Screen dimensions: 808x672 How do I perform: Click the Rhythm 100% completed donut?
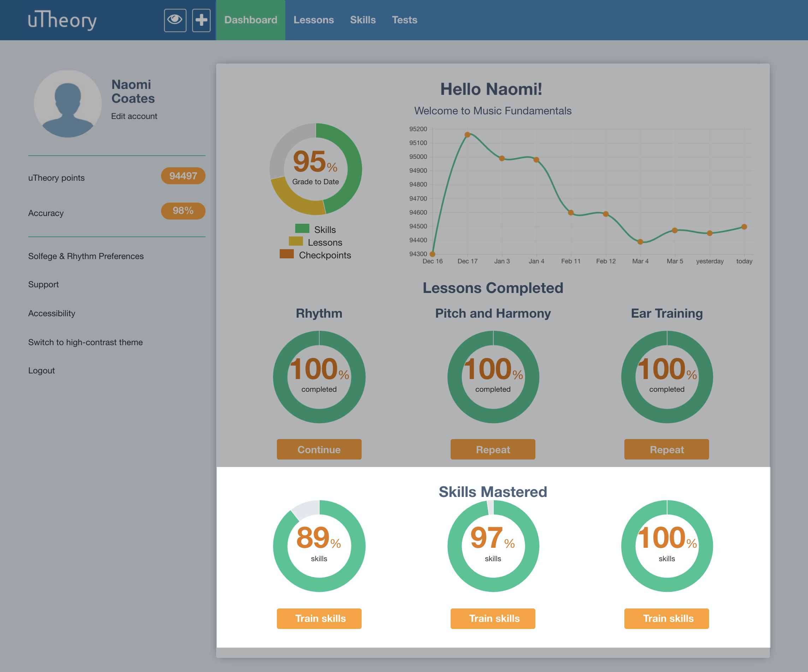pyautogui.click(x=319, y=377)
